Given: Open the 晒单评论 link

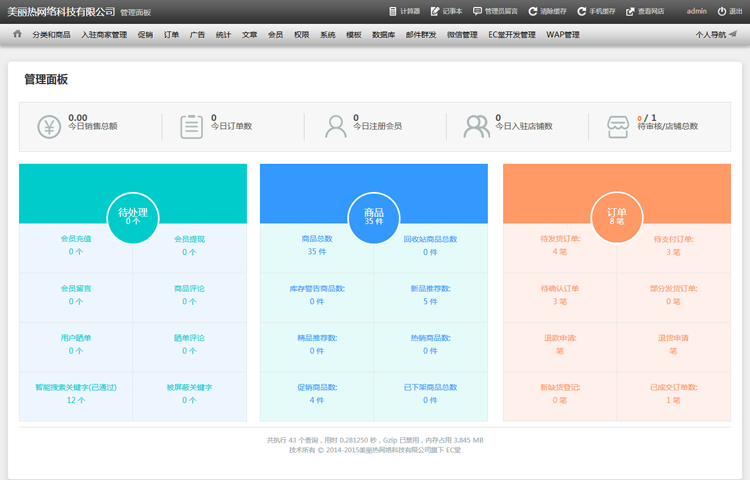Looking at the screenshot, I should [189, 338].
